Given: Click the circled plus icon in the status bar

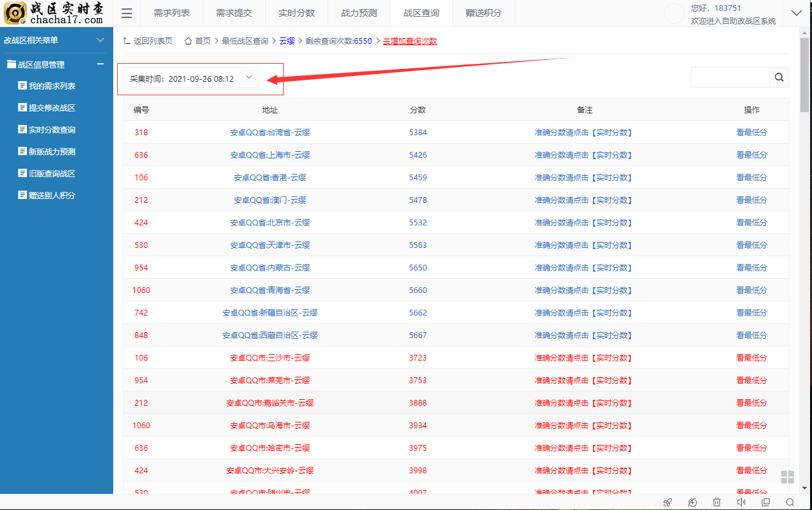Looking at the screenshot, I should [692, 502].
